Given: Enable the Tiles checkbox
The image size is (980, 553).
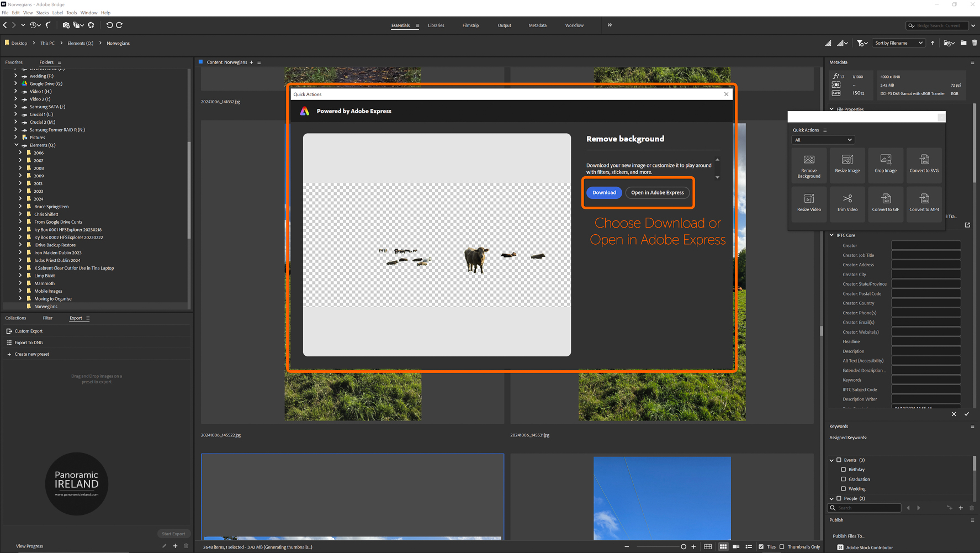Looking at the screenshot, I should coord(760,547).
